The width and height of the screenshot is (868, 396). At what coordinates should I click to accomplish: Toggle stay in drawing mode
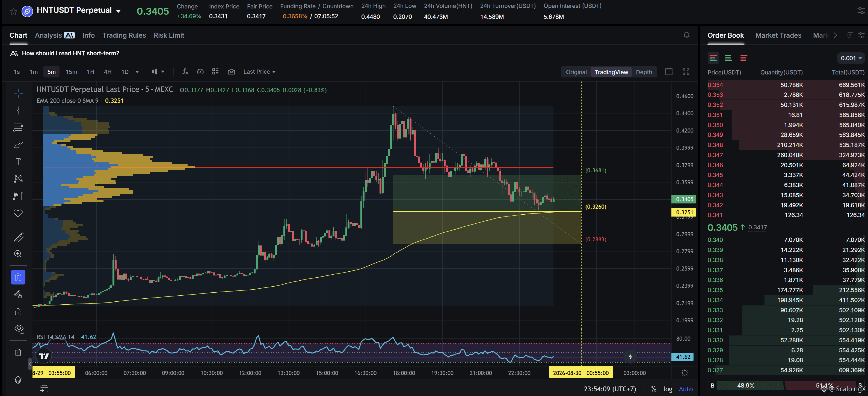18,294
